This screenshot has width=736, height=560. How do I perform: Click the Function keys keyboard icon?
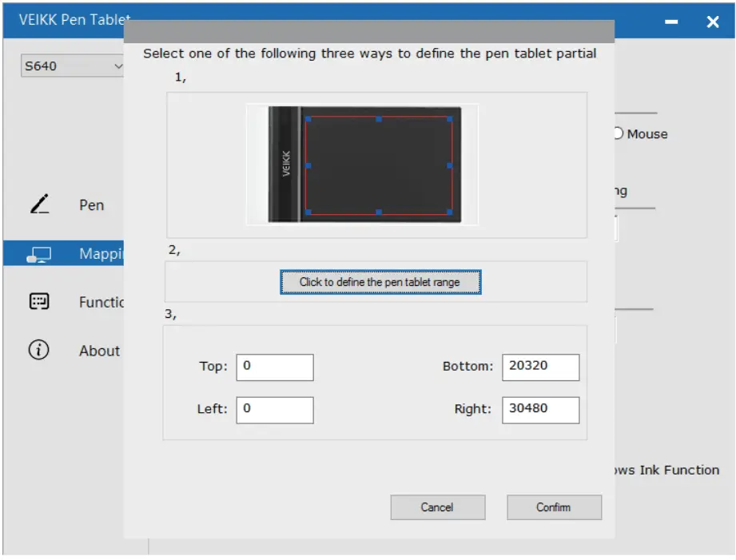[x=39, y=301]
